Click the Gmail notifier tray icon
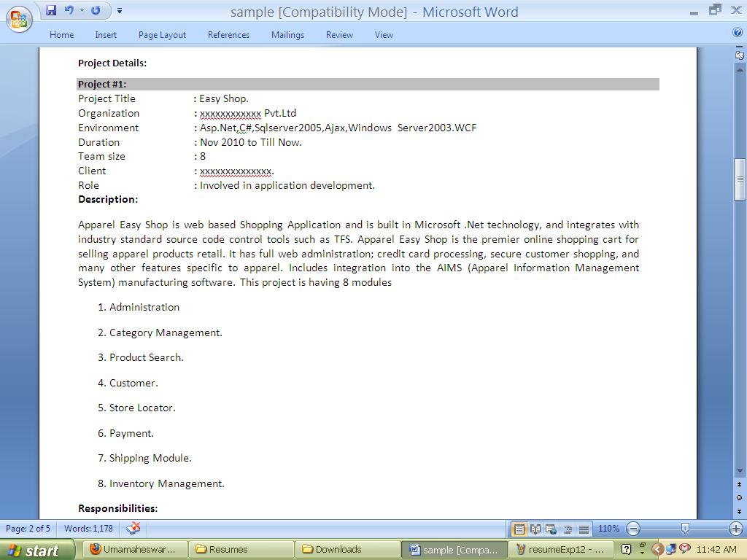Viewport: 747px width, 560px height. (685, 549)
